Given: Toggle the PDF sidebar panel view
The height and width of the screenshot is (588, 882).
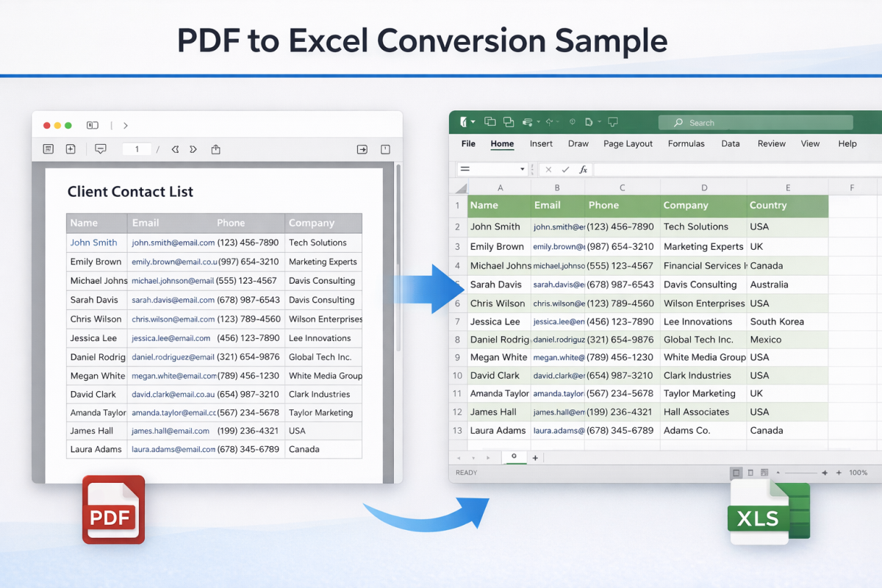Looking at the screenshot, I should coord(93,126).
